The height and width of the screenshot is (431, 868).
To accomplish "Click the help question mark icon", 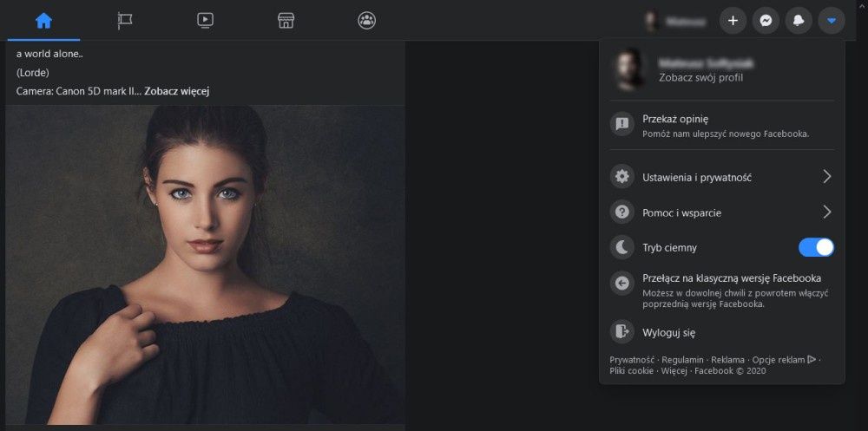I will click(622, 212).
